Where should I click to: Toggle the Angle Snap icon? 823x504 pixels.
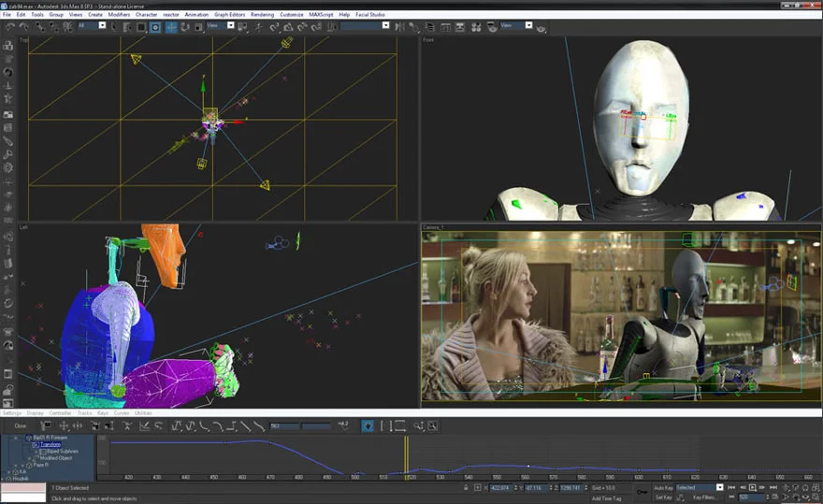coord(288,27)
